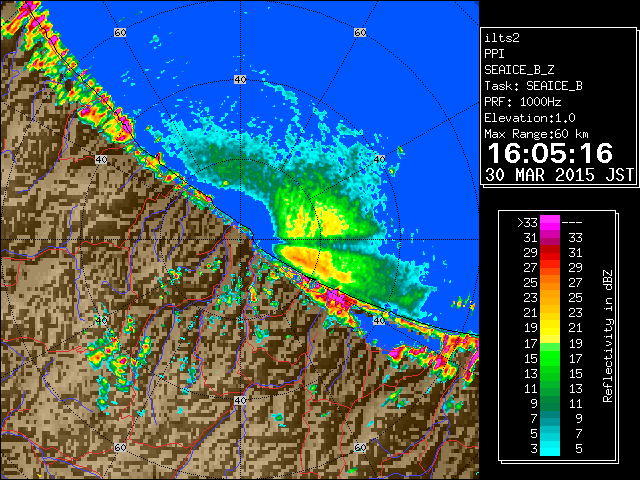Click the "3" lowest legend value
640x480 pixels.
tap(533, 449)
